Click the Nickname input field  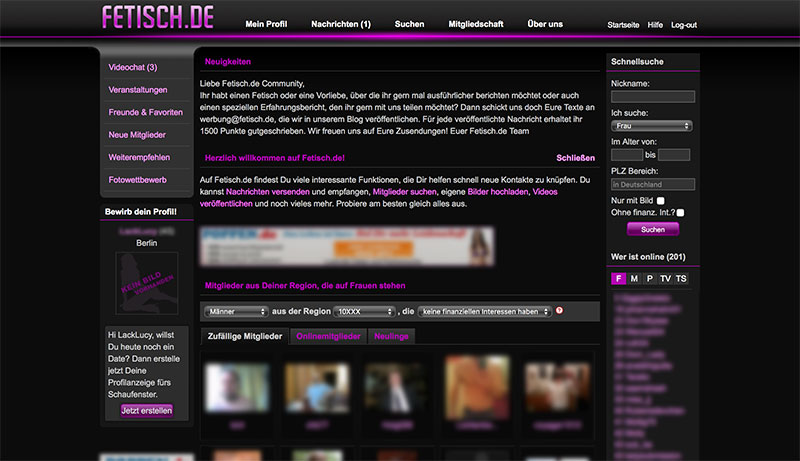click(x=652, y=97)
